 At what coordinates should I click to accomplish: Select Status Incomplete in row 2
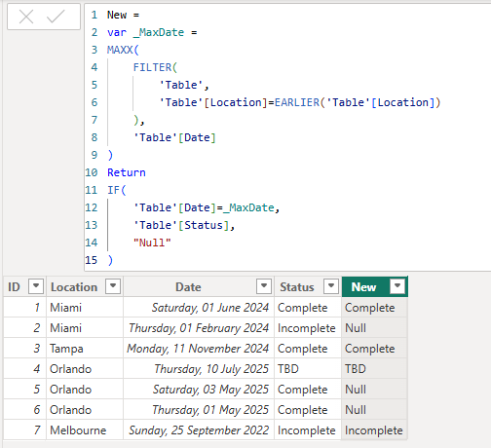coord(308,328)
